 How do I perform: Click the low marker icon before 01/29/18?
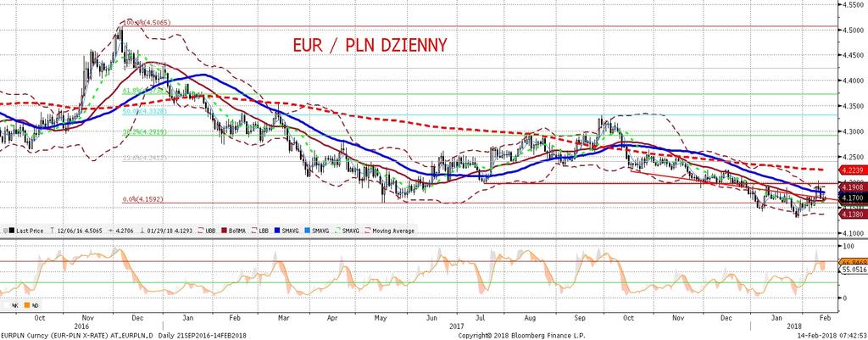pyautogui.click(x=142, y=231)
